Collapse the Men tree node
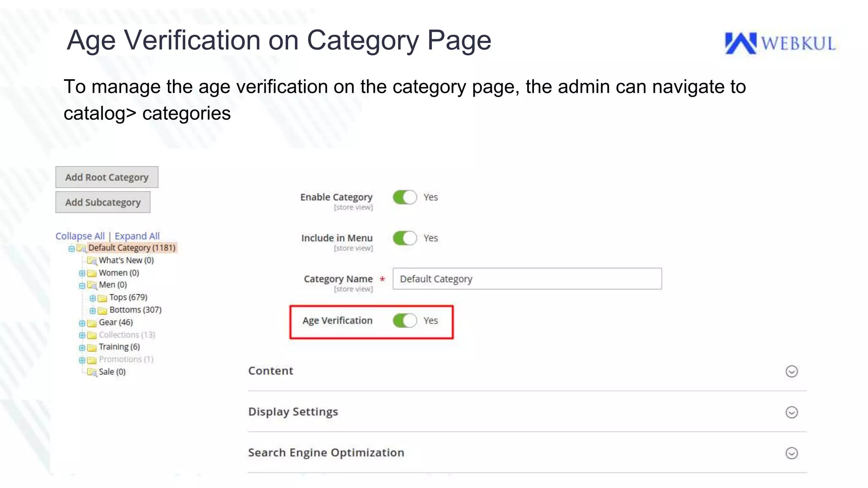 click(82, 286)
